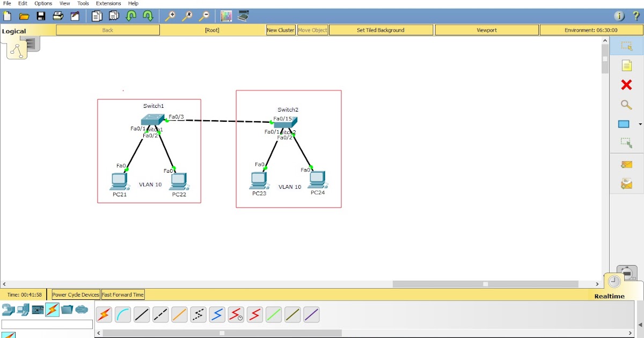Open the Edit menu

coord(23,3)
